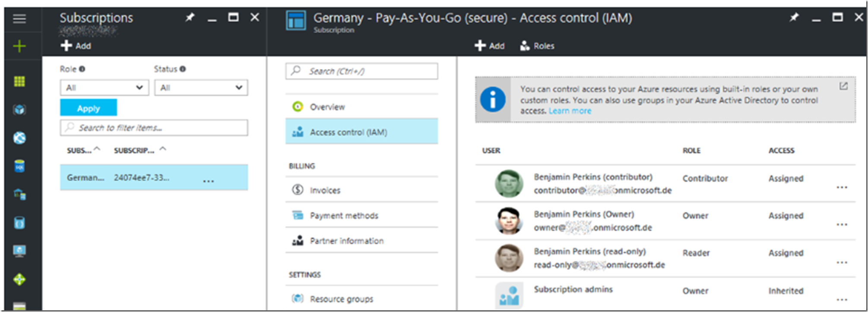Select the Access control (IAM) menu item
The height and width of the screenshot is (312, 868).
tap(362, 132)
